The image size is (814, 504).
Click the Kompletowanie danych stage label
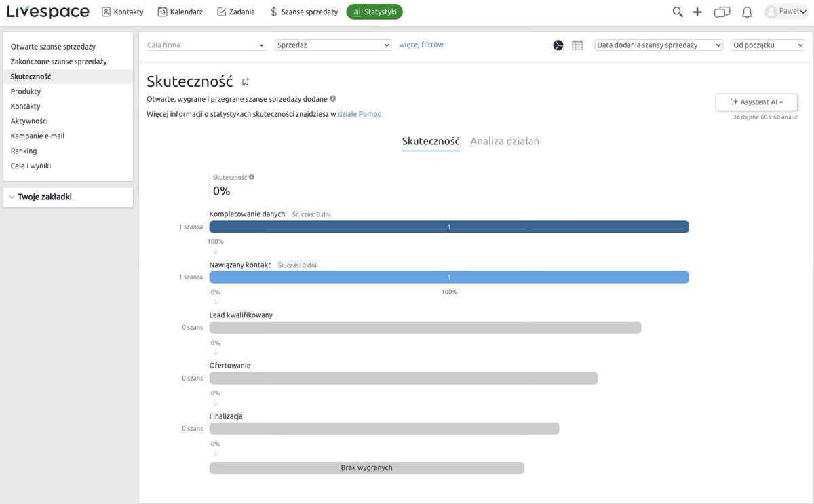pos(247,214)
